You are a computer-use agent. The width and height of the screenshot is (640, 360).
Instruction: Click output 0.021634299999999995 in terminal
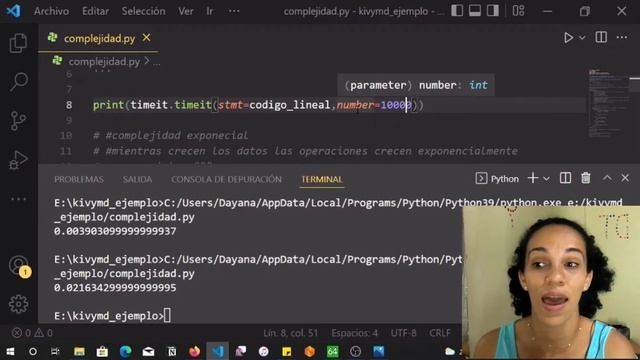115,288
